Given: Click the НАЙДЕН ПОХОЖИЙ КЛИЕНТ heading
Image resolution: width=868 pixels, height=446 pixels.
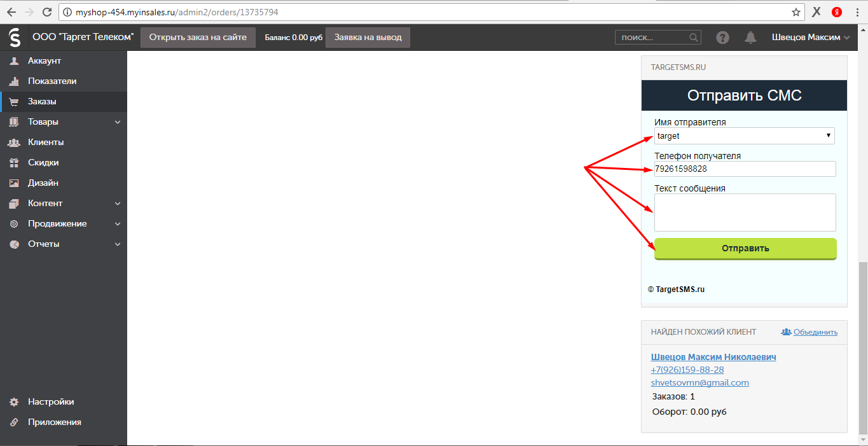Looking at the screenshot, I should pyautogui.click(x=703, y=332).
